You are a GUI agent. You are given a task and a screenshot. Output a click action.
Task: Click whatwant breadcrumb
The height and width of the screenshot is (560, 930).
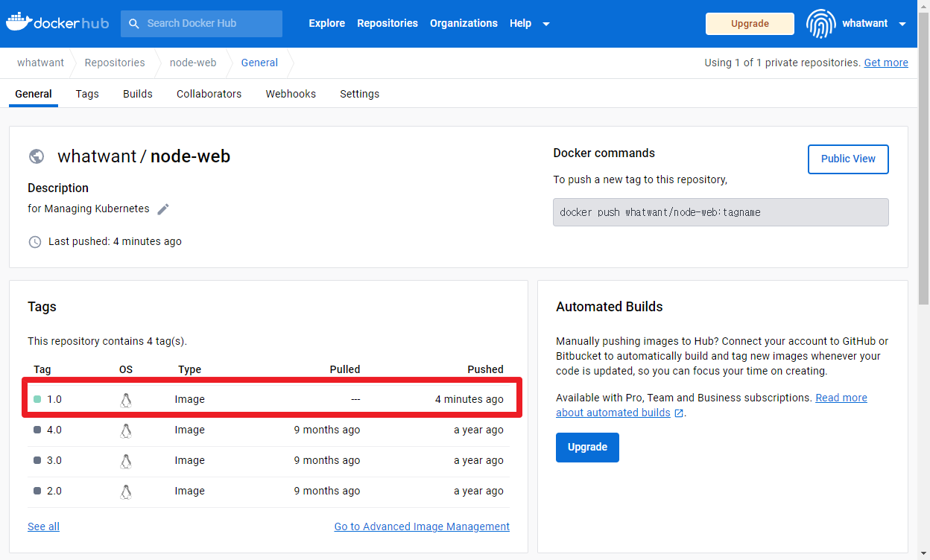tap(40, 63)
